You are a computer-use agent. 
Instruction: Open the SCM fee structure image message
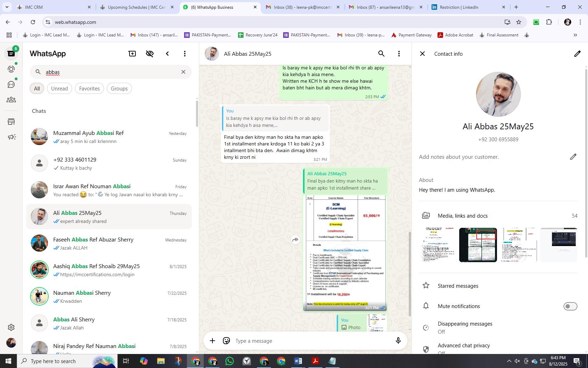click(345, 253)
